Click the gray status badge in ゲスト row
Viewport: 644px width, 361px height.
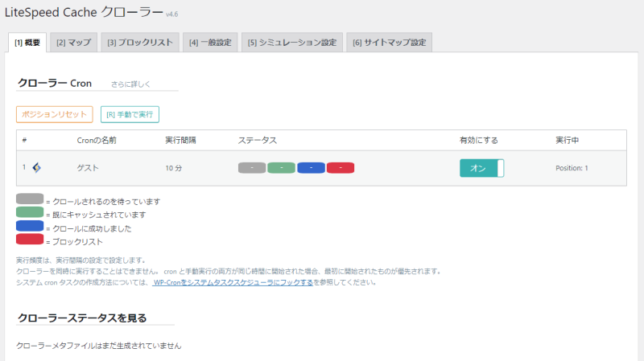tap(252, 168)
